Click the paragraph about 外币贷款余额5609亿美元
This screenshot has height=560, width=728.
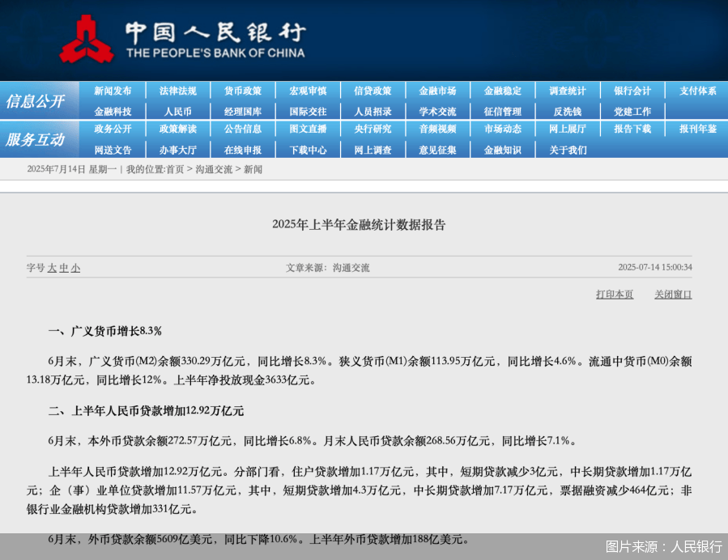click(x=258, y=539)
